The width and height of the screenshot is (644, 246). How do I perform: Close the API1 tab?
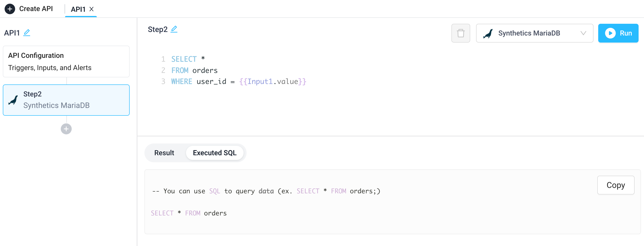point(92,9)
